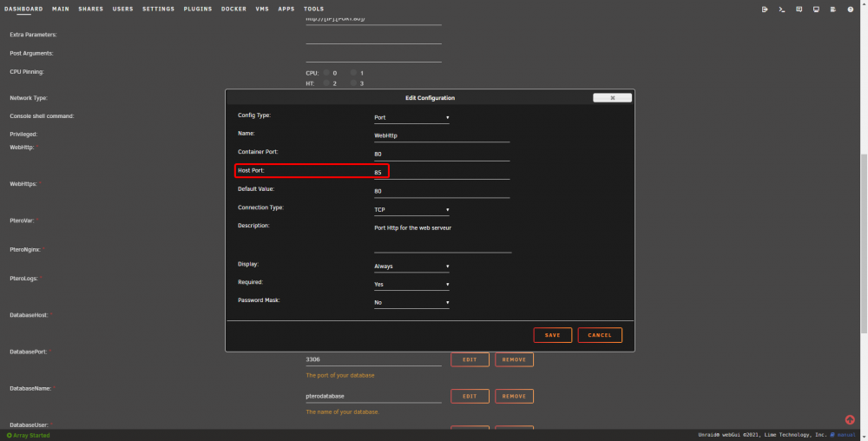Click the logout icon in top bar
Image resolution: width=868 pixels, height=441 pixels.
tap(765, 10)
